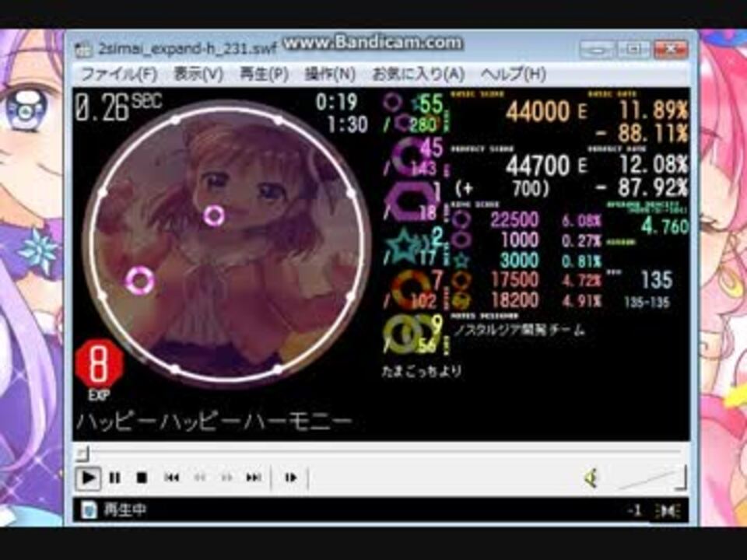Click the triangular volume slider
Screen dimensions: 747x560
tap(651, 478)
